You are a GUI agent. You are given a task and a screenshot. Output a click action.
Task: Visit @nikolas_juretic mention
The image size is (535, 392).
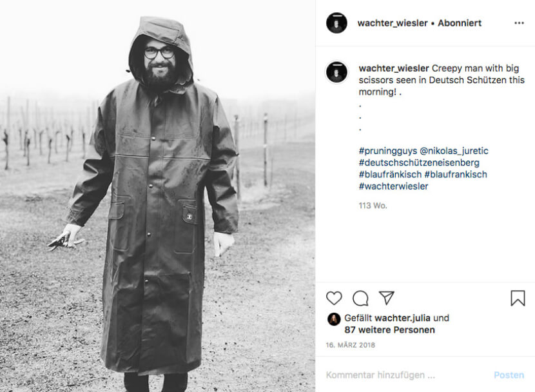(454, 151)
